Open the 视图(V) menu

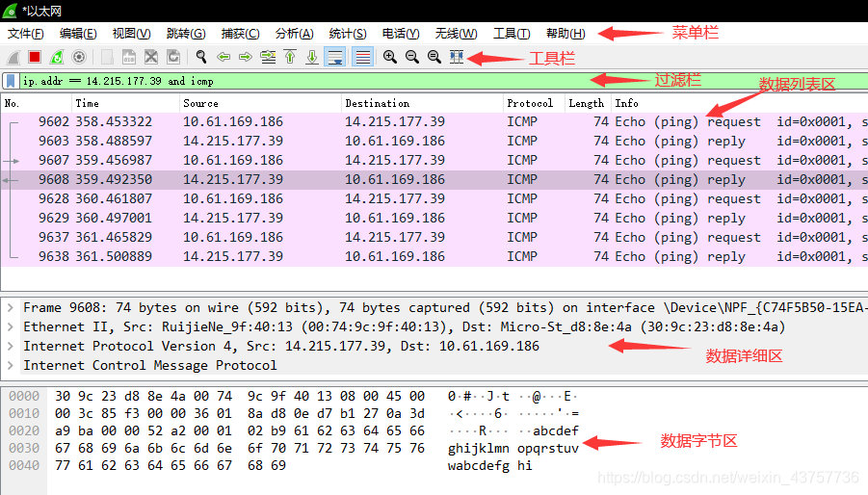click(131, 34)
